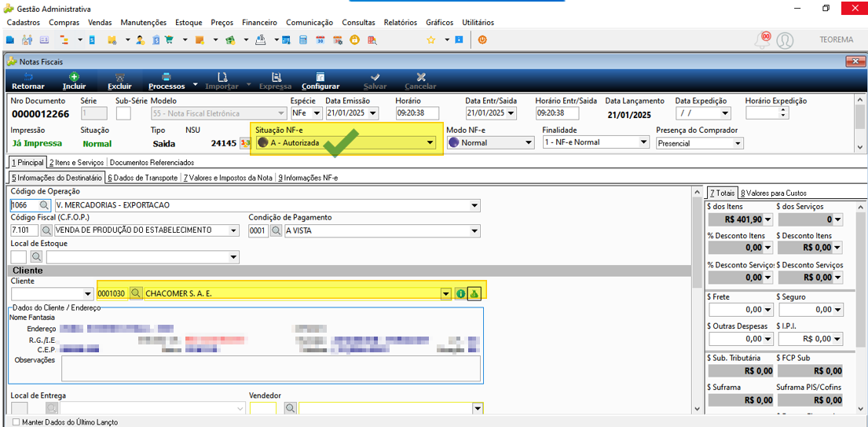The height and width of the screenshot is (427, 868).
Task: Click the orange power icon in the toolbar
Action: click(482, 40)
